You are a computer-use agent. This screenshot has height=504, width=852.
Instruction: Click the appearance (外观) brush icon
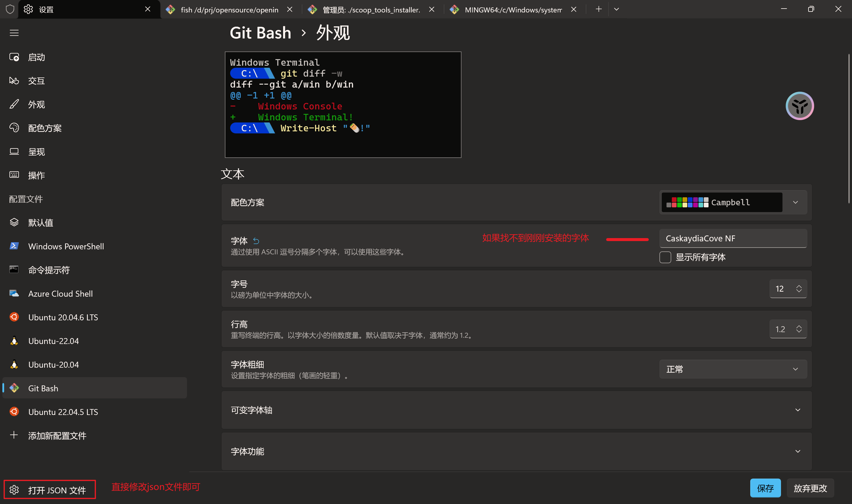pyautogui.click(x=14, y=104)
